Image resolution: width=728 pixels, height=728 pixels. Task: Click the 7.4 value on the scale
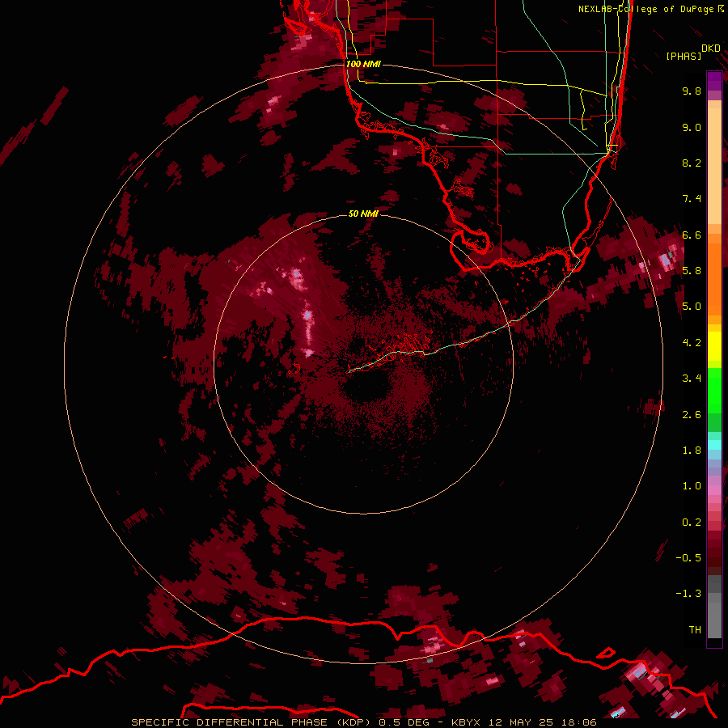692,199
